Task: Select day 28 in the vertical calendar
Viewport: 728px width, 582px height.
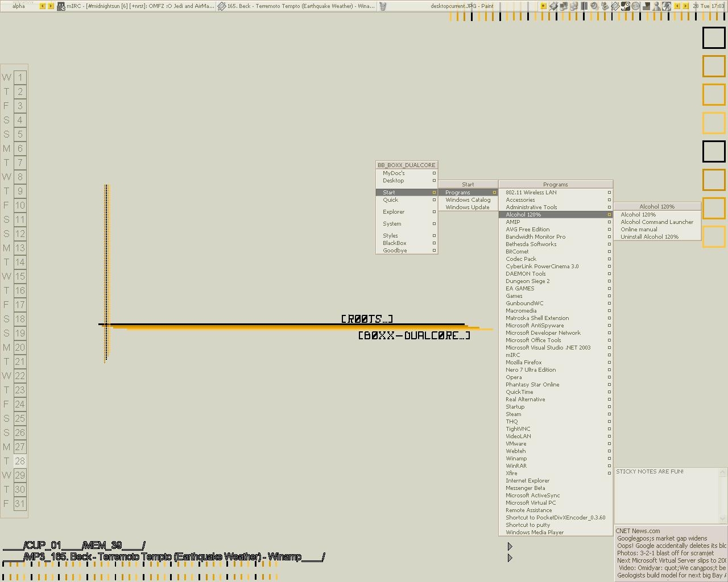Action: point(20,461)
